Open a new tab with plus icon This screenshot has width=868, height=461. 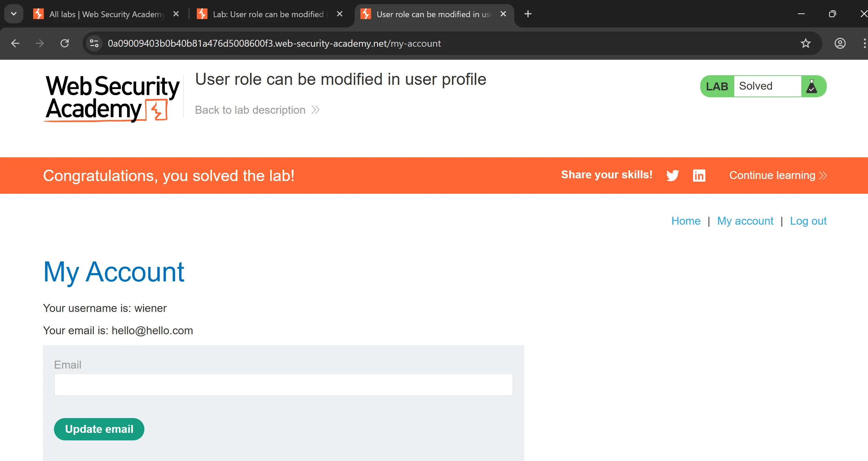(528, 14)
